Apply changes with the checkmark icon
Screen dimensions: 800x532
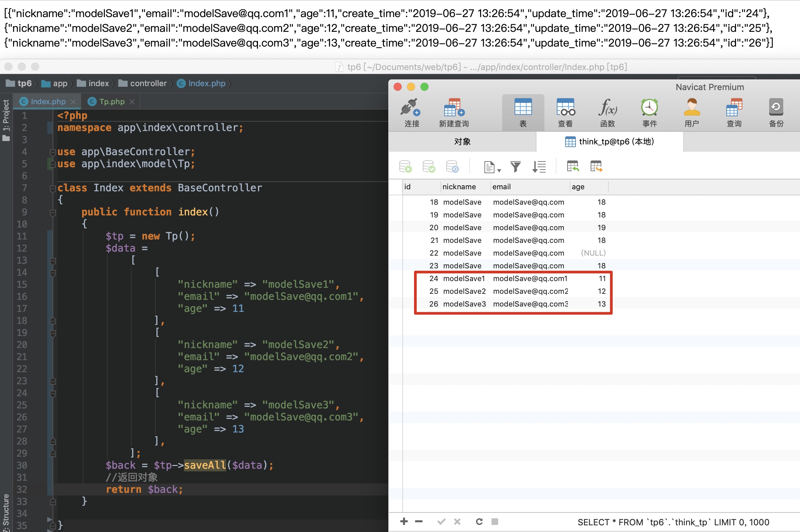coord(441,522)
